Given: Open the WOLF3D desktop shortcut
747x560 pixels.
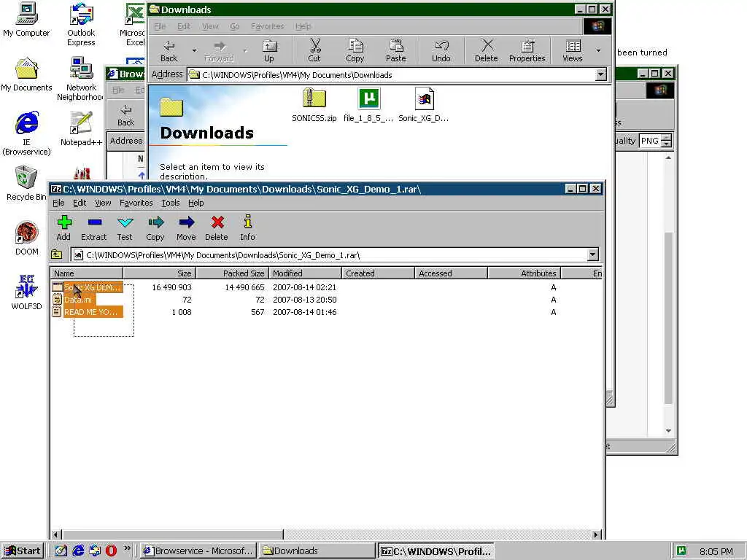Looking at the screenshot, I should [x=27, y=292].
